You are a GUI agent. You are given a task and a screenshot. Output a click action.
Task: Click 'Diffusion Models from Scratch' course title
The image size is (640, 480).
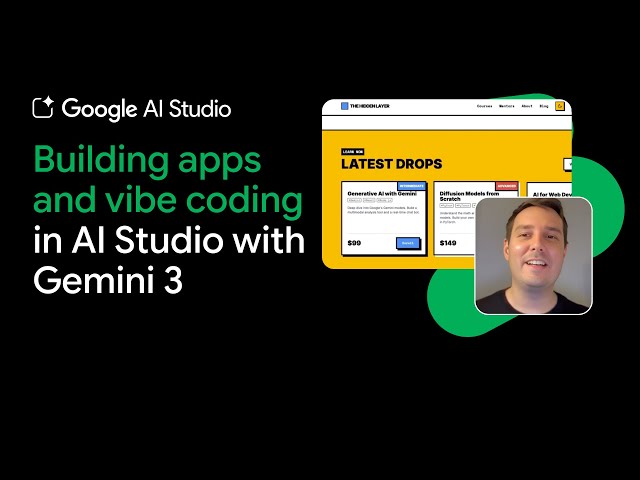pyautogui.click(x=469, y=196)
